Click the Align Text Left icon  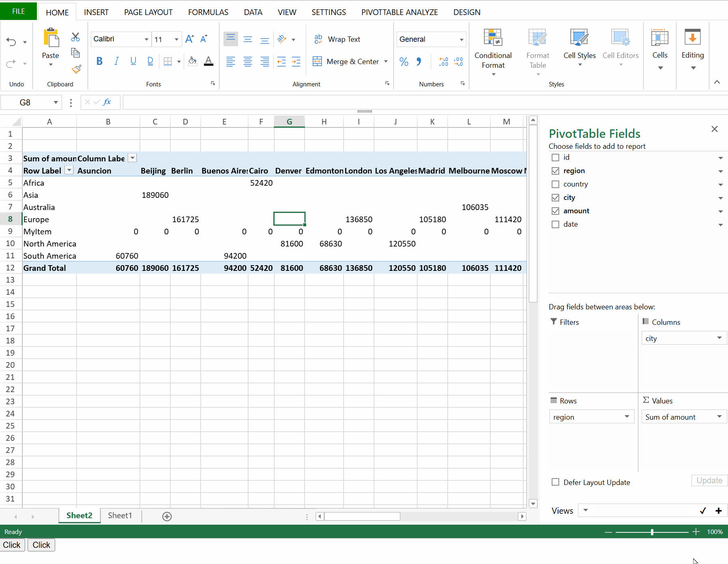pos(230,62)
